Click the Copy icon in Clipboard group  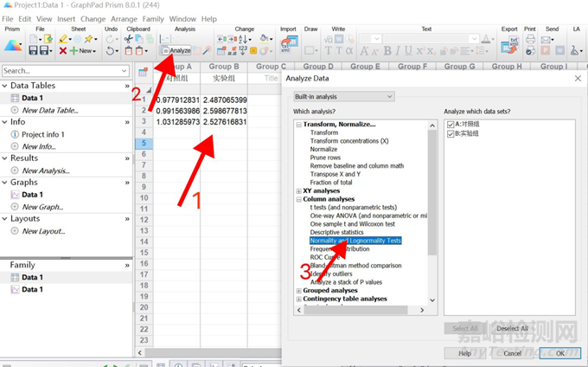pos(139,39)
